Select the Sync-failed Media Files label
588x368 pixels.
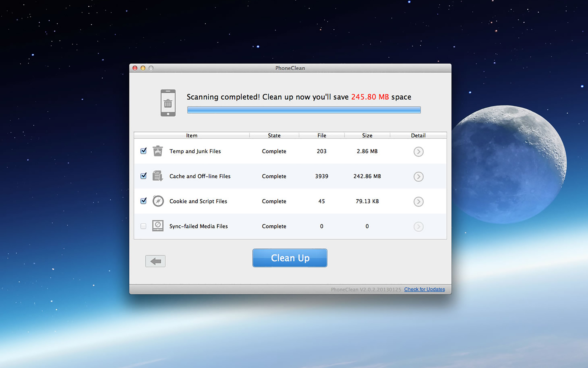198,226
